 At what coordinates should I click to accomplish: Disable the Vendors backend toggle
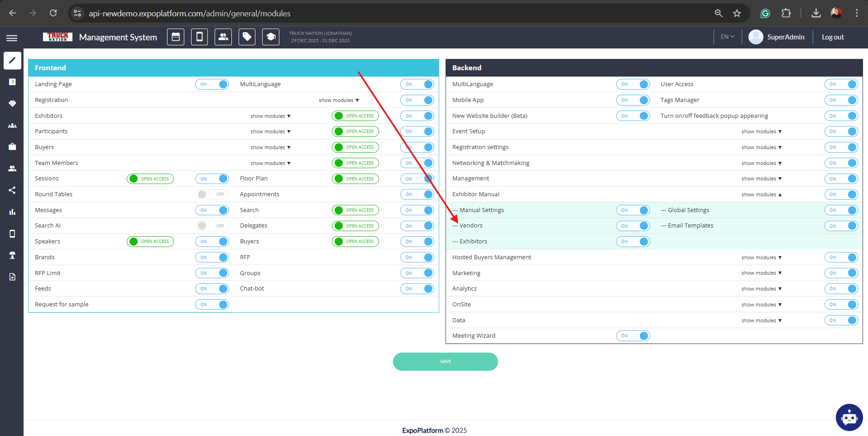point(633,226)
